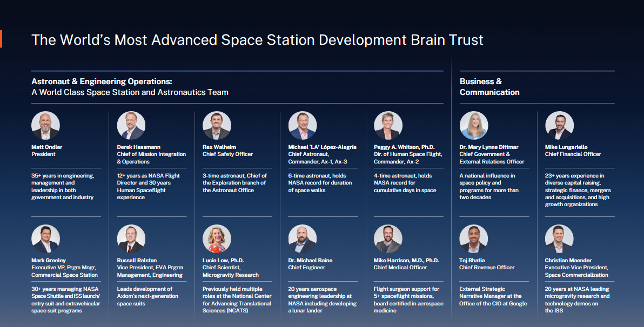Click Mike Harrison's Chief Medical Officer label

(x=399, y=267)
